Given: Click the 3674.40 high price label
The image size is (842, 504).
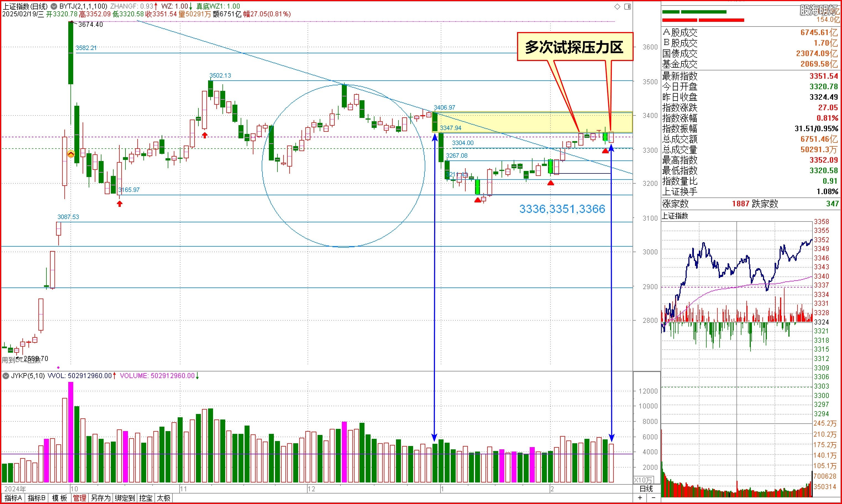Looking at the screenshot, I should click(90, 25).
